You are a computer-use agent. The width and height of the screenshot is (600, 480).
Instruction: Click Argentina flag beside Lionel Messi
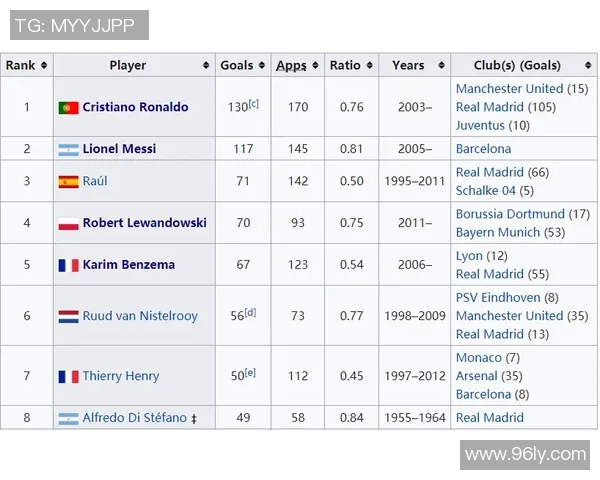pos(68,150)
